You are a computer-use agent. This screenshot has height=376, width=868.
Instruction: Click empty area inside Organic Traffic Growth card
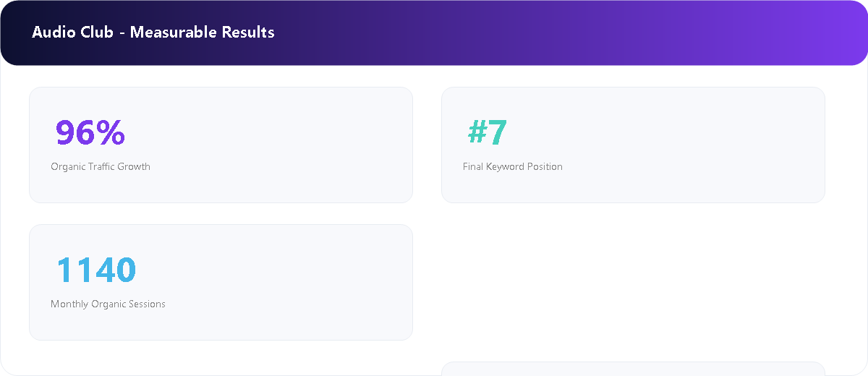click(289, 145)
